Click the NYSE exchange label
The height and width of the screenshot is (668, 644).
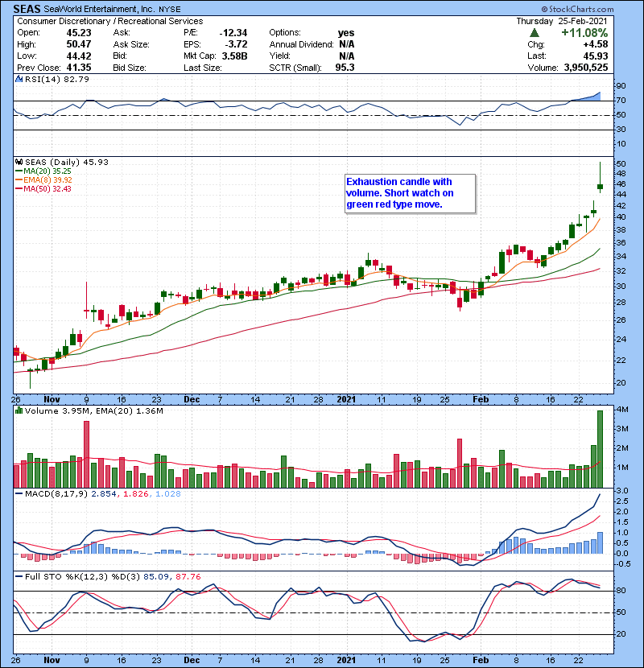tap(170, 10)
